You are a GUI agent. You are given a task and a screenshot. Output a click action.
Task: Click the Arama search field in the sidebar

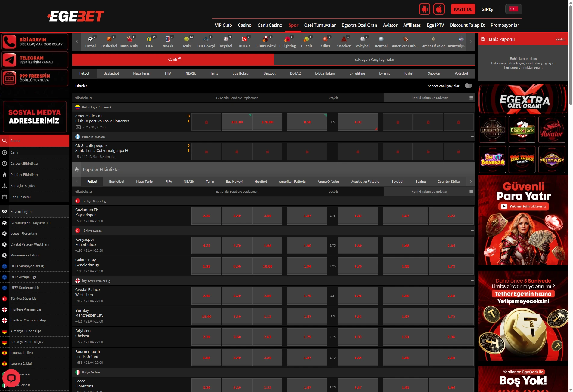point(35,141)
